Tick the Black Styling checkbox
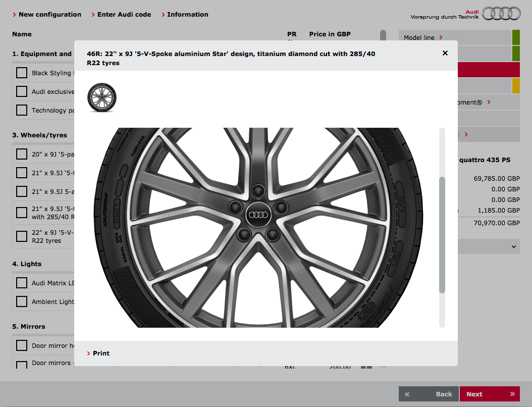532x407 pixels. [22, 73]
